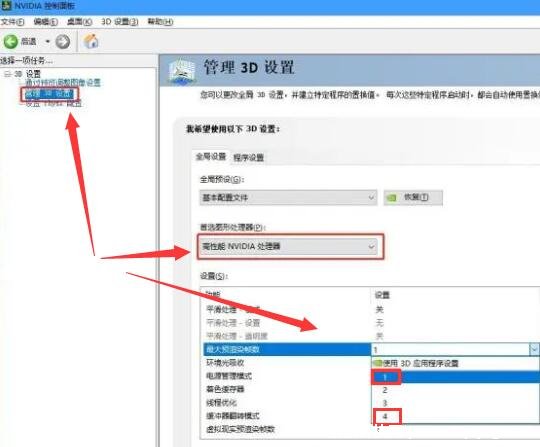This screenshot has height=447, width=540.
Task: Open the 3D 设置 menu
Action: (119, 22)
